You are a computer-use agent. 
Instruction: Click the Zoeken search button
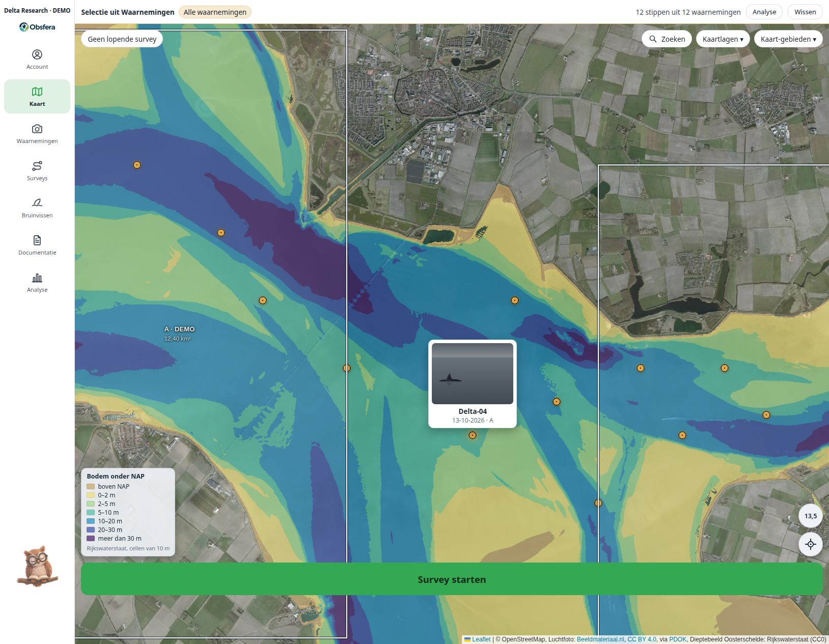point(667,39)
